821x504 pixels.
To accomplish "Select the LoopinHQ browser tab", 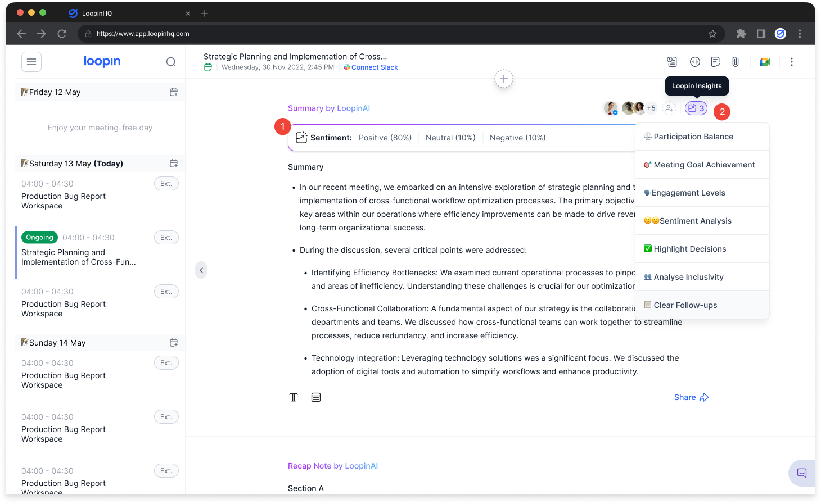I will [129, 13].
